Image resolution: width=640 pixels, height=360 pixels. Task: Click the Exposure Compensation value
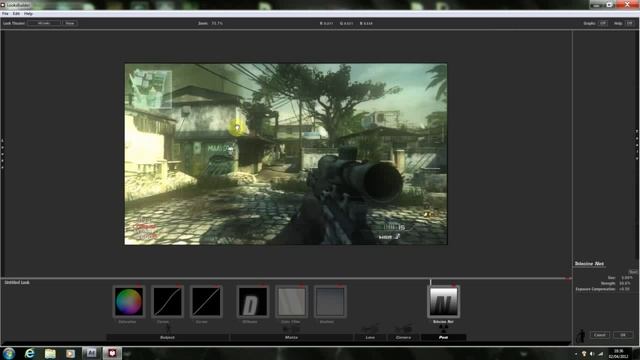pos(624,289)
